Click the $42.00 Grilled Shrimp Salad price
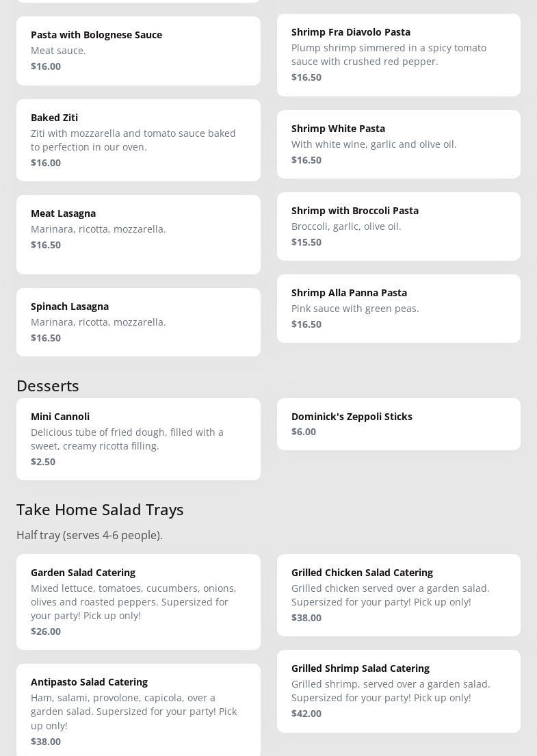 pyautogui.click(x=306, y=714)
